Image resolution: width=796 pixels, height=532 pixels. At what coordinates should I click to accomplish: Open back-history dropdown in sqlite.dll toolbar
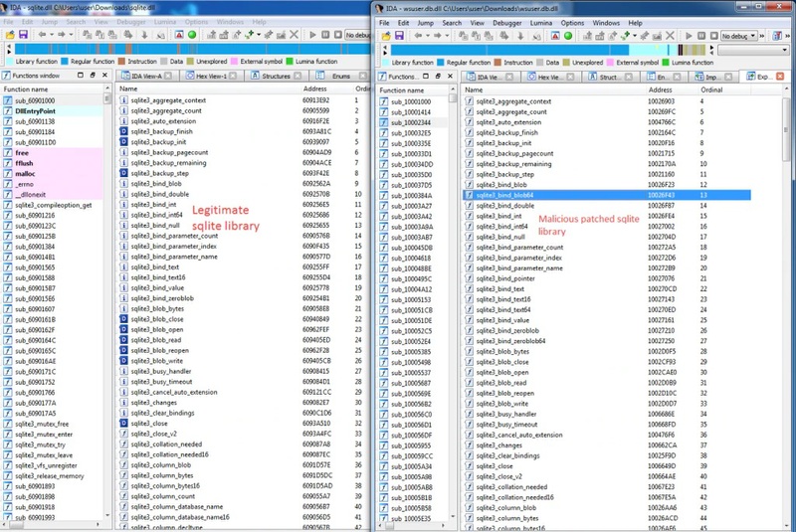(x=51, y=35)
